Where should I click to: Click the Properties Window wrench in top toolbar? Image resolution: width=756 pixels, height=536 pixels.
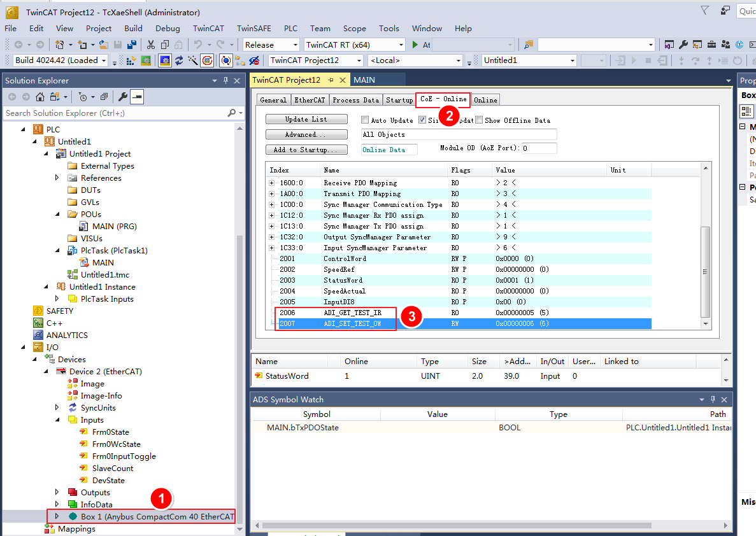point(683,45)
